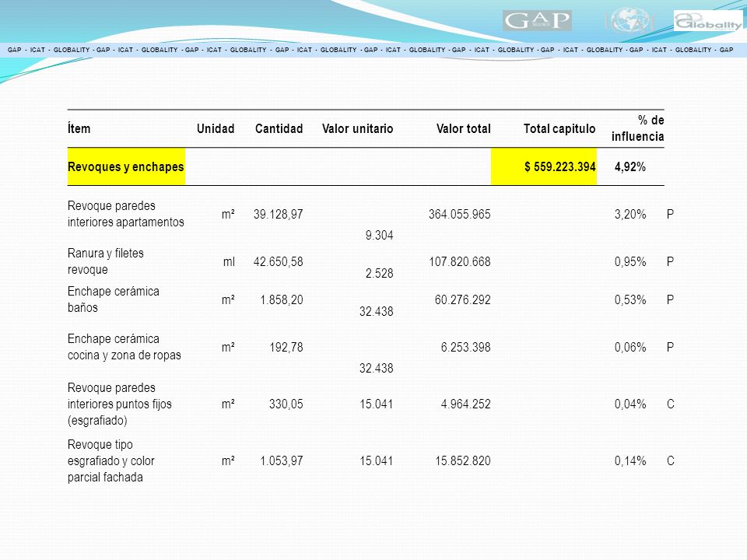Screen dimensions: 747x560
Task: Click 'Revoque tipo esgrafiado y color' item
Action: point(111,460)
